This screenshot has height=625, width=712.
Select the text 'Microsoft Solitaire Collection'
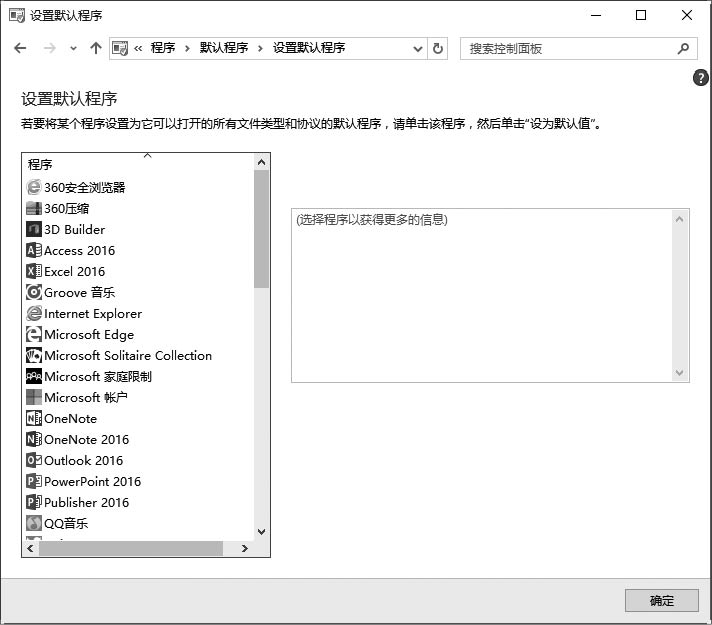[x=128, y=356]
